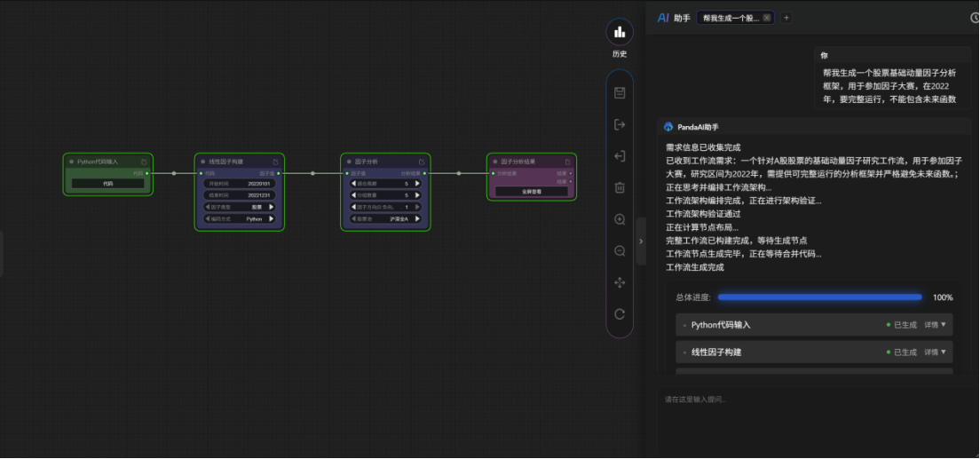Click the import arrow icon in toolbar
The width and height of the screenshot is (980, 459).
pos(620,156)
